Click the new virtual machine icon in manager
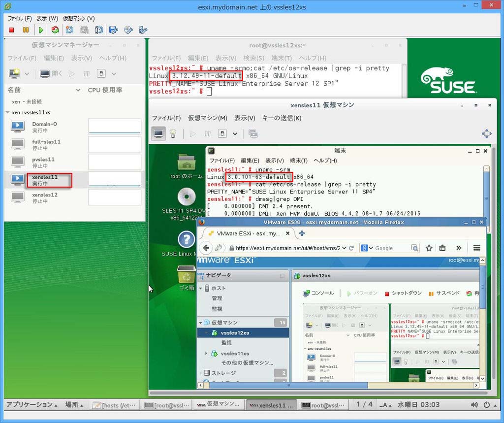This screenshot has height=423, width=504. (14, 74)
